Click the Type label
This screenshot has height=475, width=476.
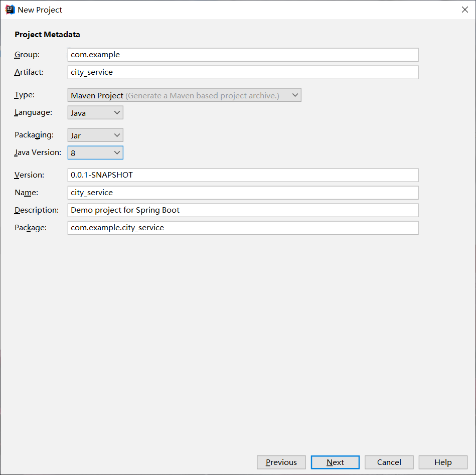[24, 95]
